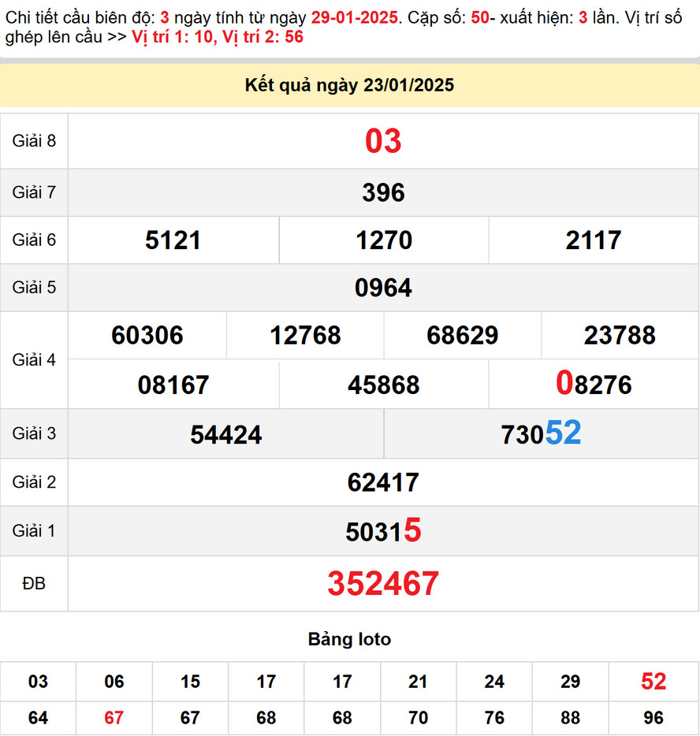Select number 396 in the Giải 7 row
This screenshot has height=736, width=700.
tap(384, 192)
